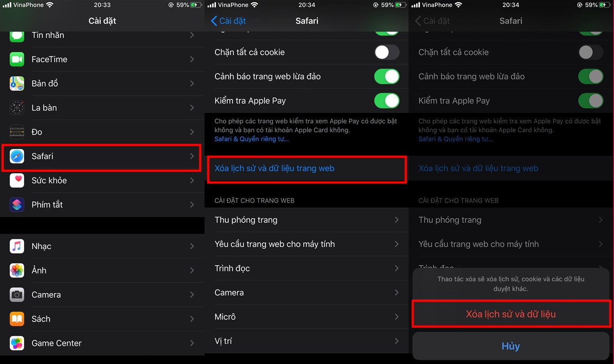This screenshot has height=364, width=614.
Task: Tap Đo settings row label
Action: [x=37, y=132]
